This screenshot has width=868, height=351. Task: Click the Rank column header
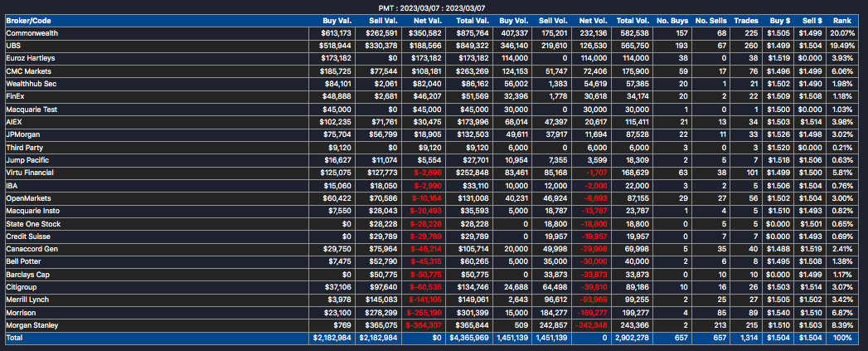click(x=841, y=21)
